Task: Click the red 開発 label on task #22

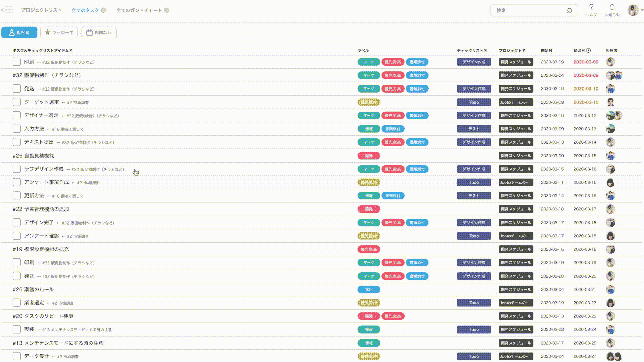Action: point(369,209)
